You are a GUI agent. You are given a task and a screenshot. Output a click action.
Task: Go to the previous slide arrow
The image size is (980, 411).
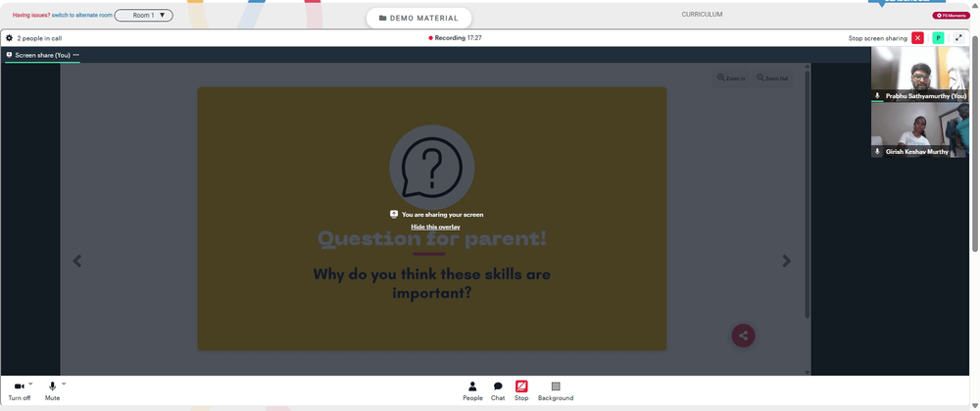76,261
